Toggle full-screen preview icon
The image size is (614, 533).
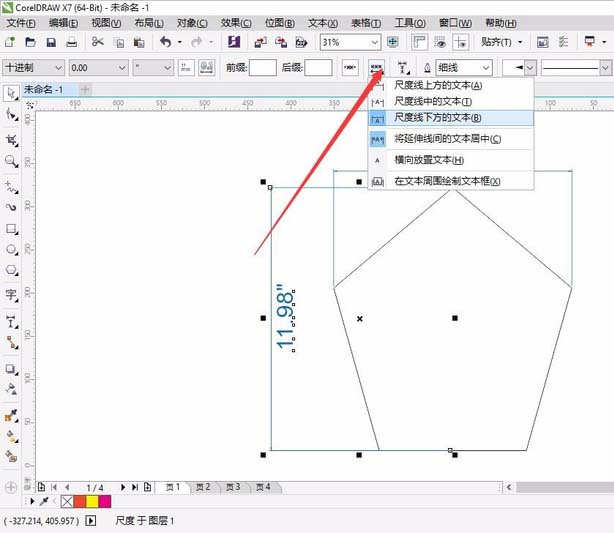392,42
